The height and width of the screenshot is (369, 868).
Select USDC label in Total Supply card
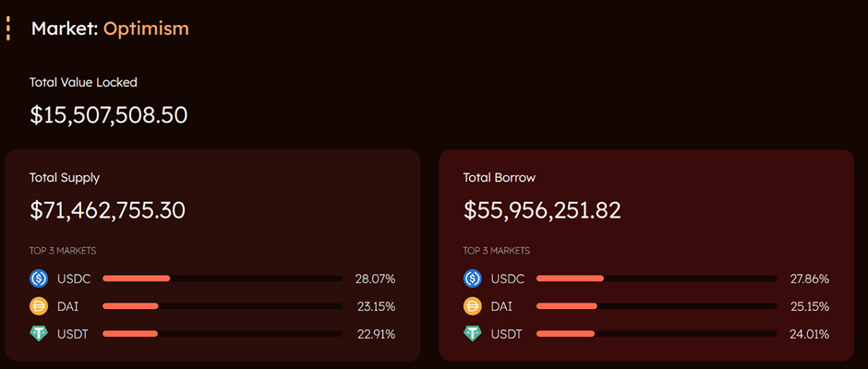[74, 279]
